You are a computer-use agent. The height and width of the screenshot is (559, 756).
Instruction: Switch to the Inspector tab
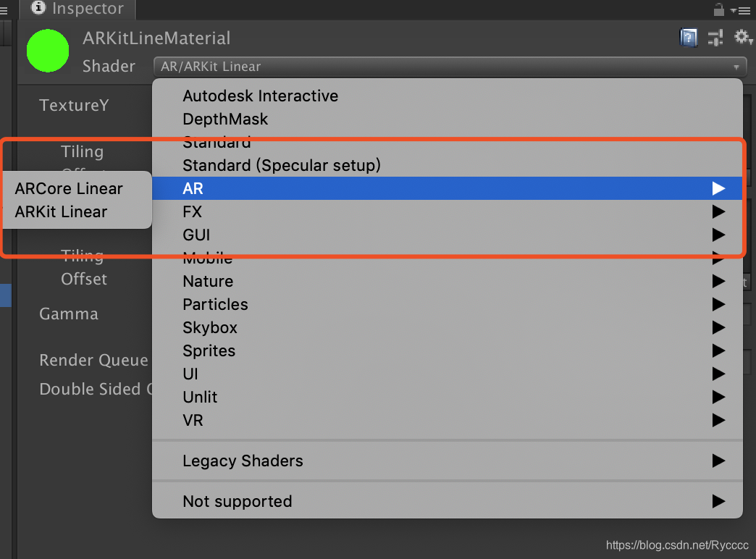coord(77,9)
